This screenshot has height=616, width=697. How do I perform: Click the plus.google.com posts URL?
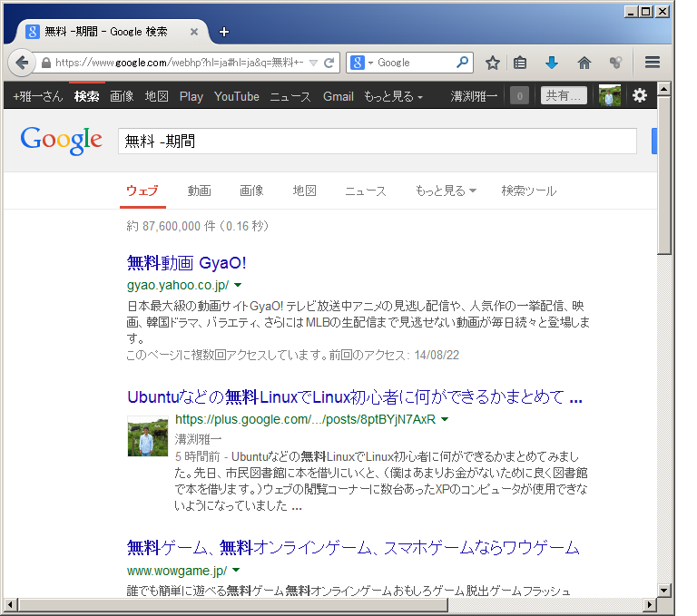305,419
